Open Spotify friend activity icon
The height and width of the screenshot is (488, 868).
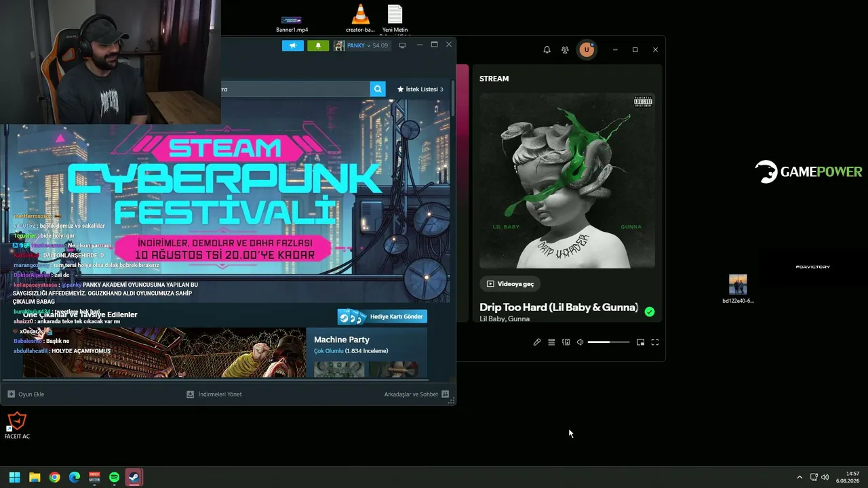565,49
